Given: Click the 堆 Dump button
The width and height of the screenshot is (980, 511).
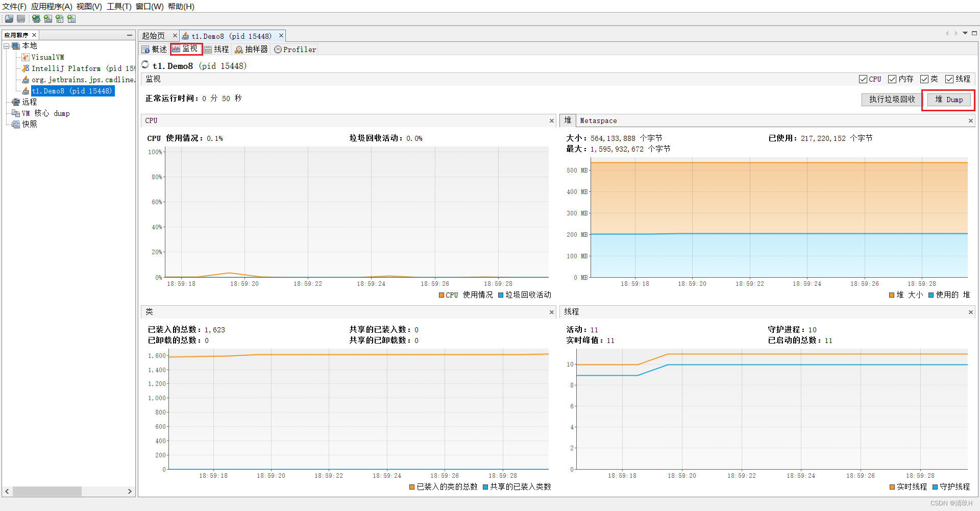Looking at the screenshot, I should click(x=949, y=100).
